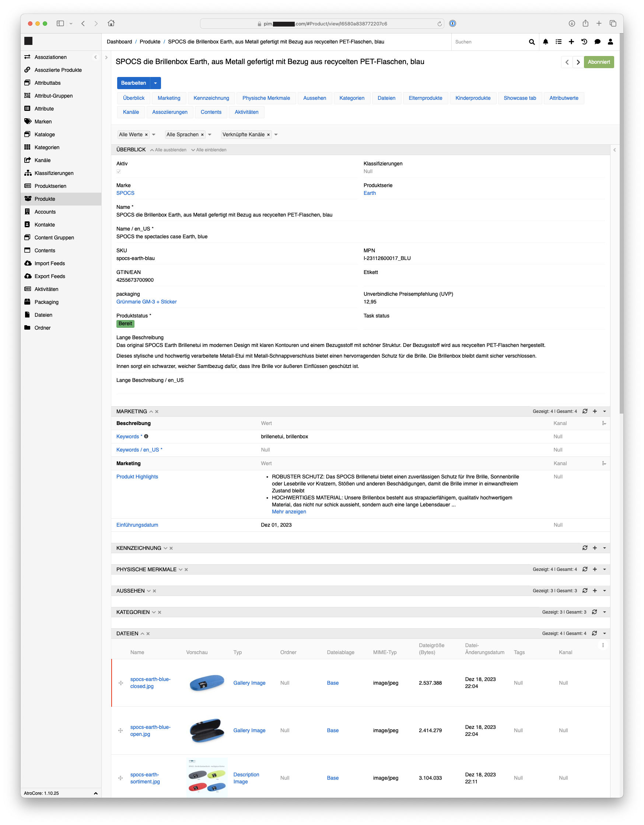
Task: Open thumbnail of spocs-earth-blue-closed.jpg
Action: (207, 682)
